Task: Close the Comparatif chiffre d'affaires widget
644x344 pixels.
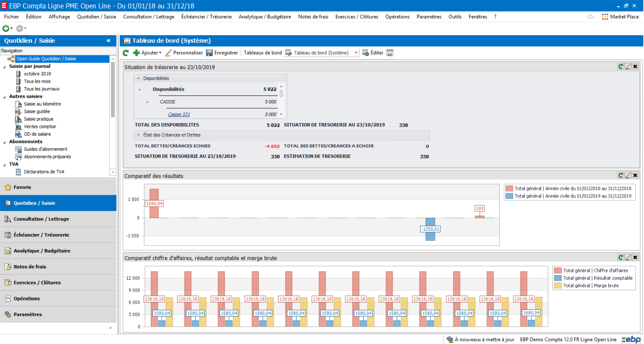Action: [635, 257]
